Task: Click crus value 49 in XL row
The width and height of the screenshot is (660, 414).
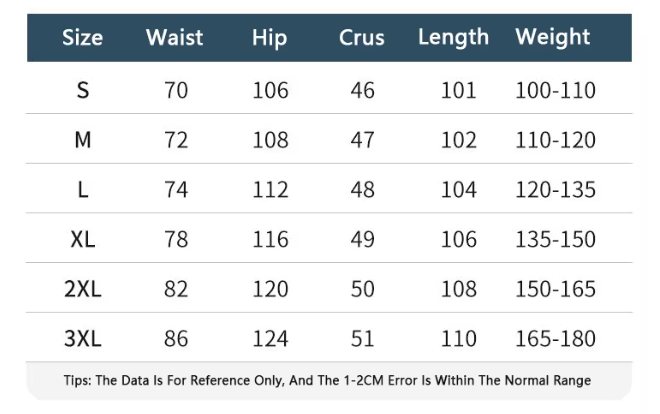Action: [x=363, y=240]
